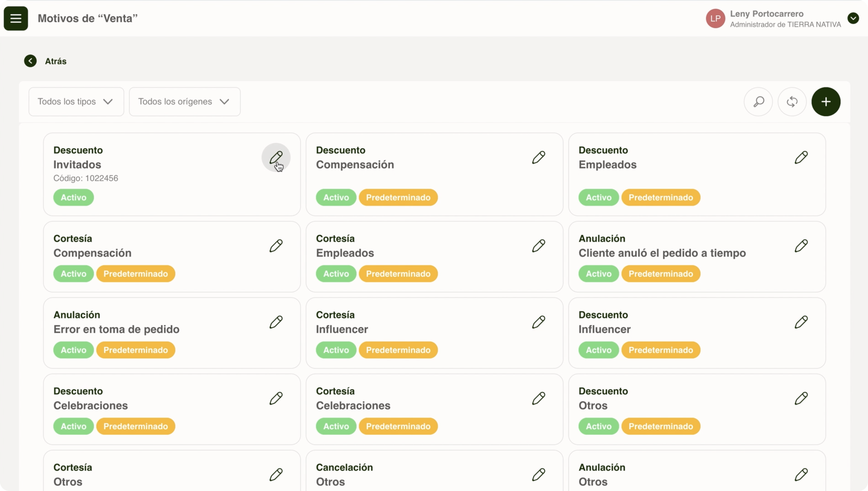868x491 pixels.
Task: Click Activo badge on Descuento Invitados
Action: tap(73, 197)
